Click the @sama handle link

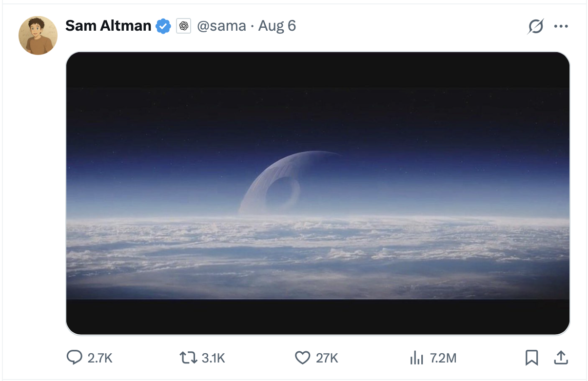tap(221, 26)
